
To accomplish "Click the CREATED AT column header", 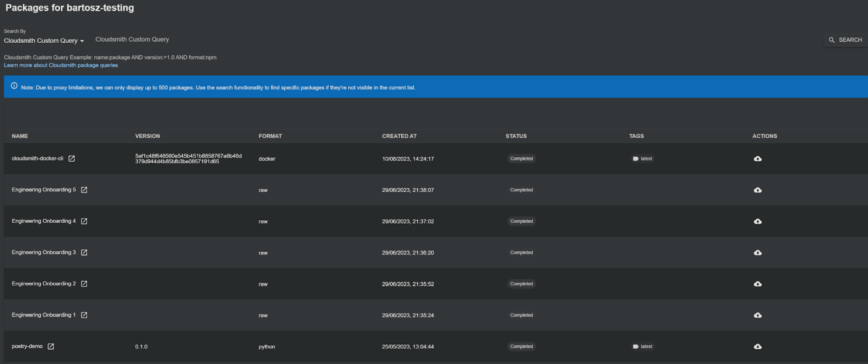I will point(399,136).
